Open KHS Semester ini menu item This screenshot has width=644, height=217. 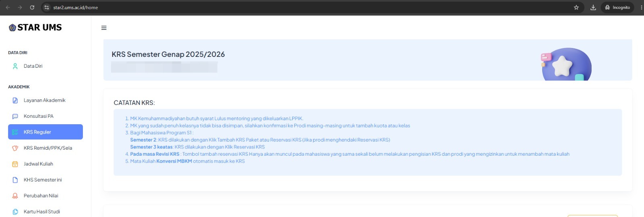(45, 180)
